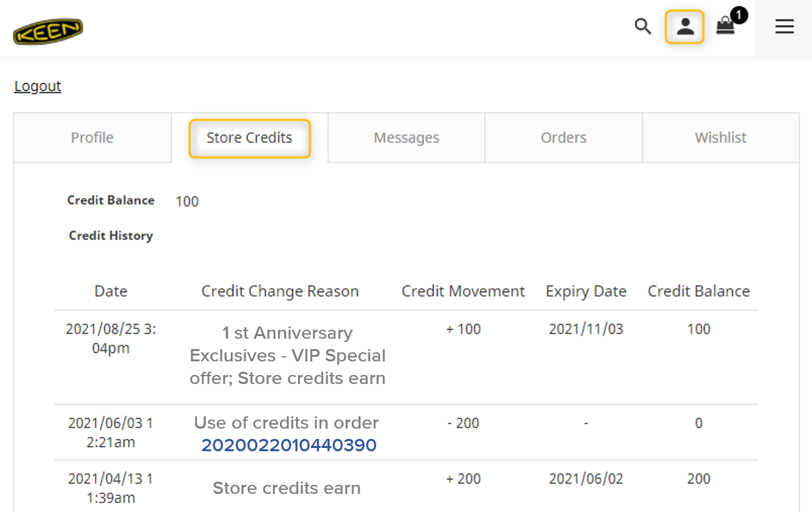Click the Credit Movement column header
The height and width of the screenshot is (512, 812).
coord(463,292)
